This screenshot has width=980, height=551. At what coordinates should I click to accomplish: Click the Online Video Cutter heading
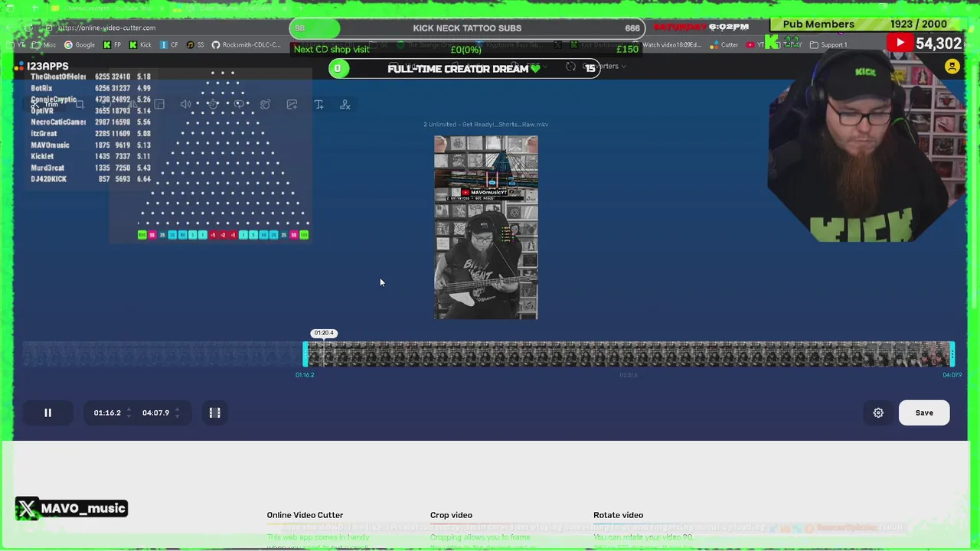click(x=305, y=515)
